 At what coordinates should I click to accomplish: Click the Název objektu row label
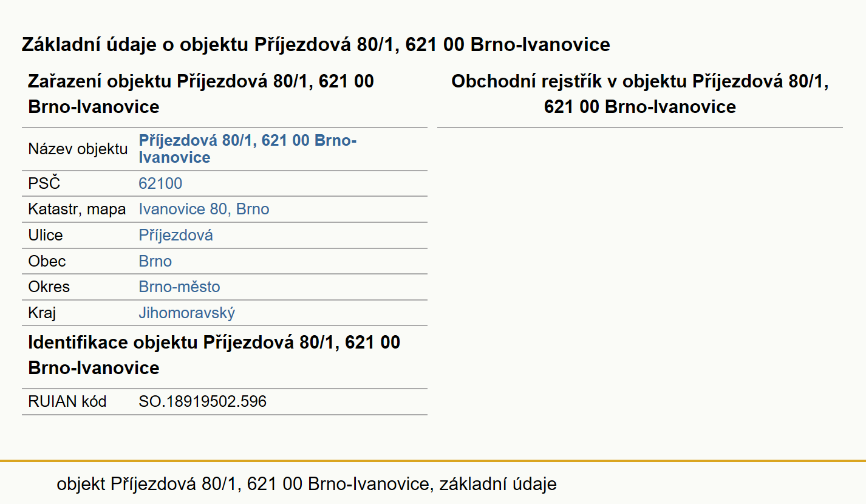(x=78, y=149)
